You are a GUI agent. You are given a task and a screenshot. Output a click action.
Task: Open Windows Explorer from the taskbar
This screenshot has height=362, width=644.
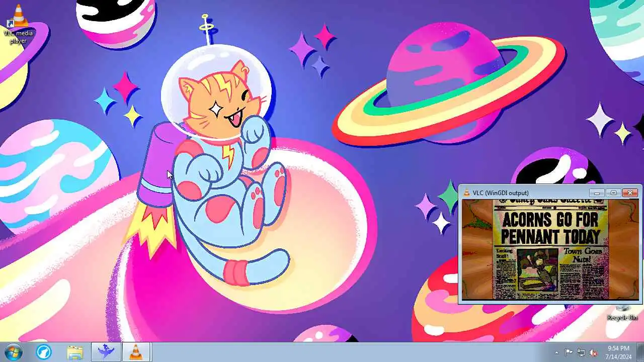click(75, 352)
